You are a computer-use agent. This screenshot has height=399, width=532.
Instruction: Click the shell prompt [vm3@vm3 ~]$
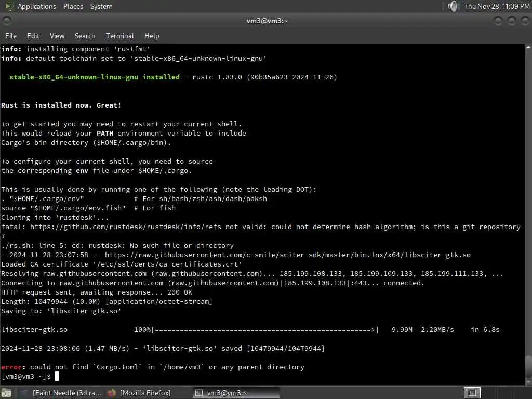(26, 376)
